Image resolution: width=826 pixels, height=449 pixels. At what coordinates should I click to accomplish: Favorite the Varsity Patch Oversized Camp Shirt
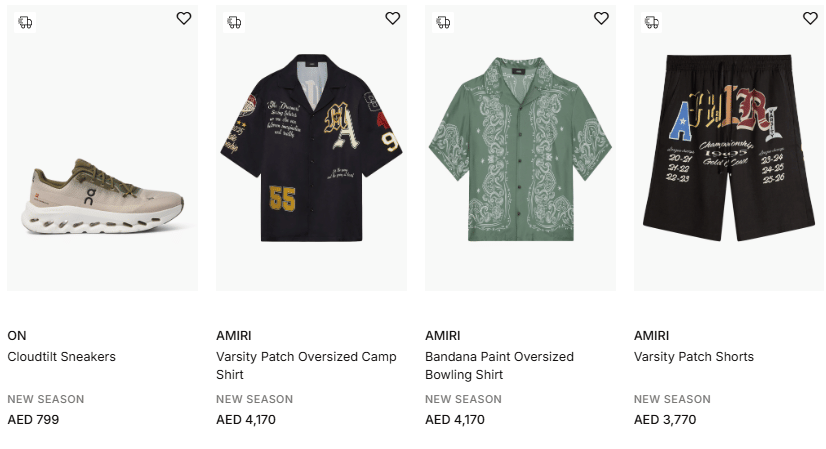[x=393, y=18]
